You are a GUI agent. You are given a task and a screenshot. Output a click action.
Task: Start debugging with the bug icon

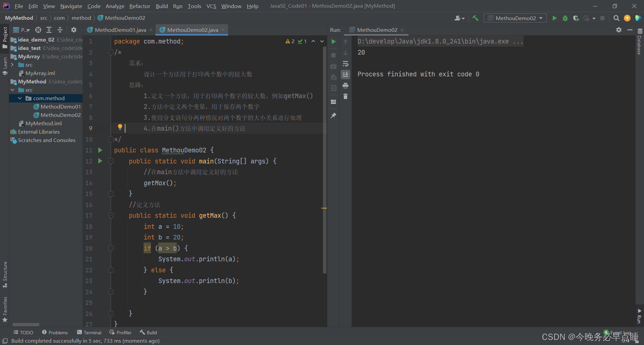click(x=565, y=18)
